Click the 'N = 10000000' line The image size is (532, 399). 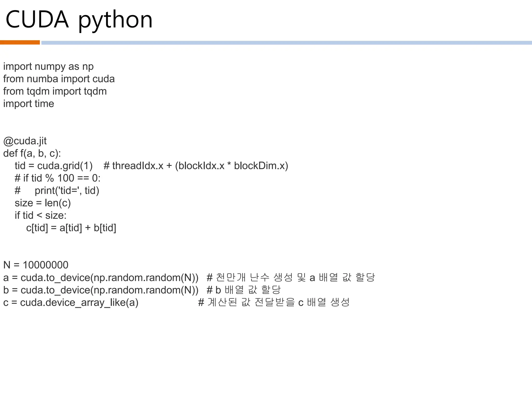click(x=36, y=265)
